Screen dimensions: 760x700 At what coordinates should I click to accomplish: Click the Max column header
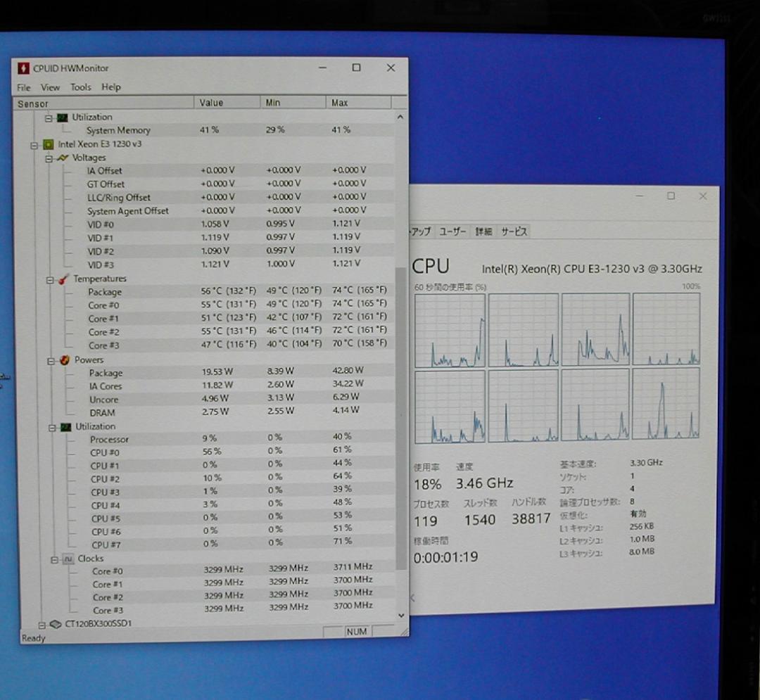[358, 102]
